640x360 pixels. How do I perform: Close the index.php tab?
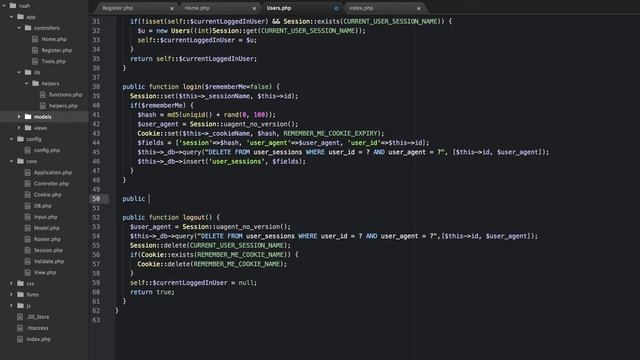[418, 8]
